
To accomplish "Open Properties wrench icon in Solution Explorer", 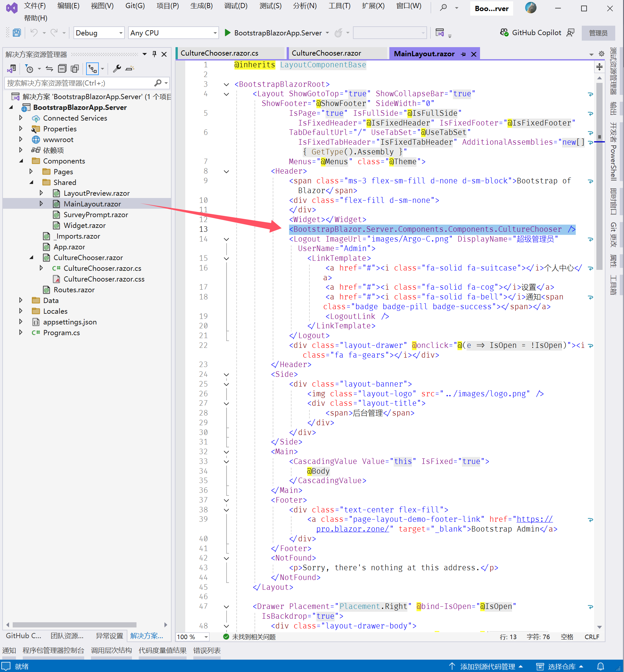I will 117,69.
